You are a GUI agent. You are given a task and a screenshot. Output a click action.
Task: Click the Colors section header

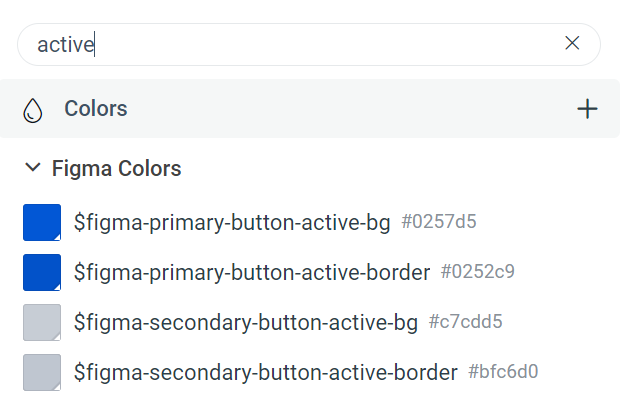pyautogui.click(x=310, y=109)
